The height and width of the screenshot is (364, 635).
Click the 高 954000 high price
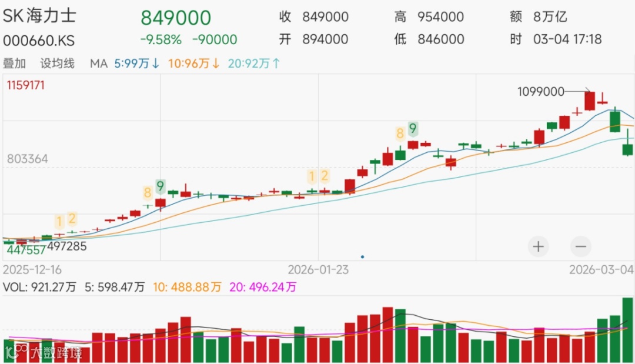pos(429,16)
